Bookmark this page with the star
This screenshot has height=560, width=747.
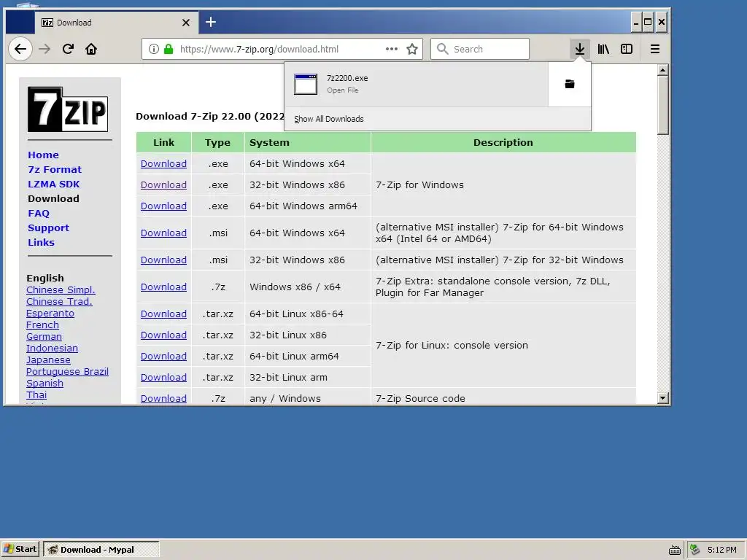pyautogui.click(x=412, y=49)
